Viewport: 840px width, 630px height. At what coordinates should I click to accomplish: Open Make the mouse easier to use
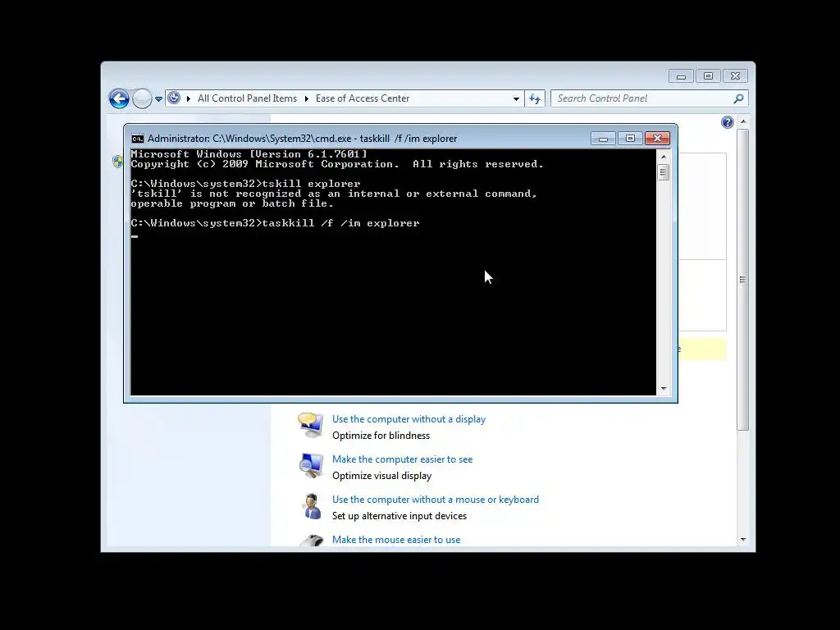click(x=396, y=540)
